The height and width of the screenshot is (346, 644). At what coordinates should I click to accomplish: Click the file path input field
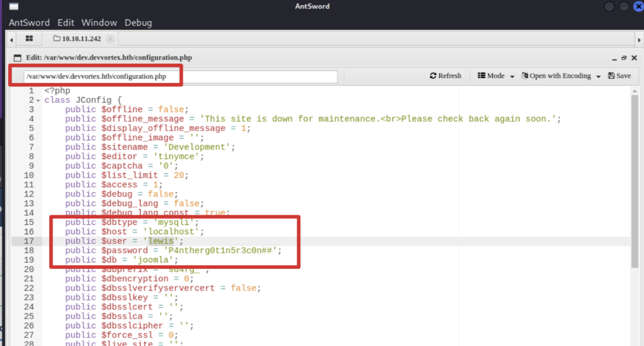181,76
